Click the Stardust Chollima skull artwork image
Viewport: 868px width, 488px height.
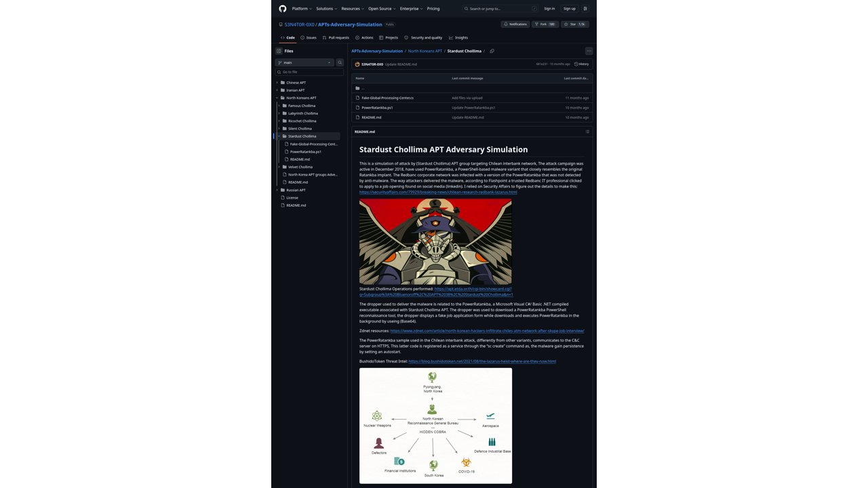[435, 241]
